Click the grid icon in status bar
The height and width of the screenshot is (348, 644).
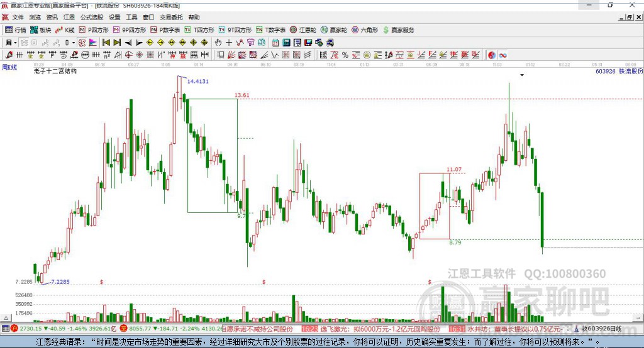(5, 329)
